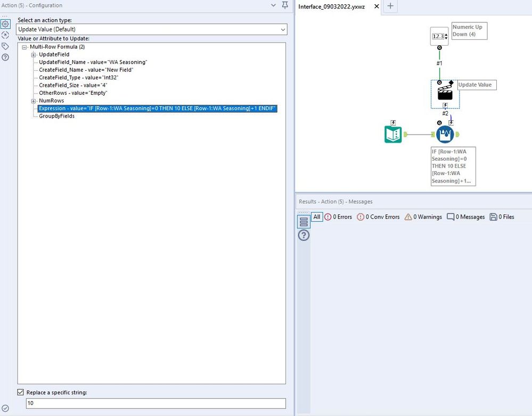Select CreateField_Name New Field row

(86, 70)
